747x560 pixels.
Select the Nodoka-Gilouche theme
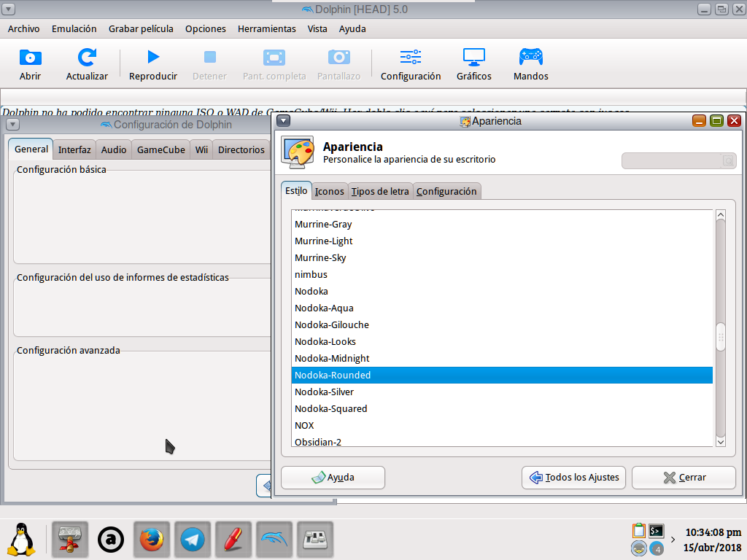(x=502, y=324)
